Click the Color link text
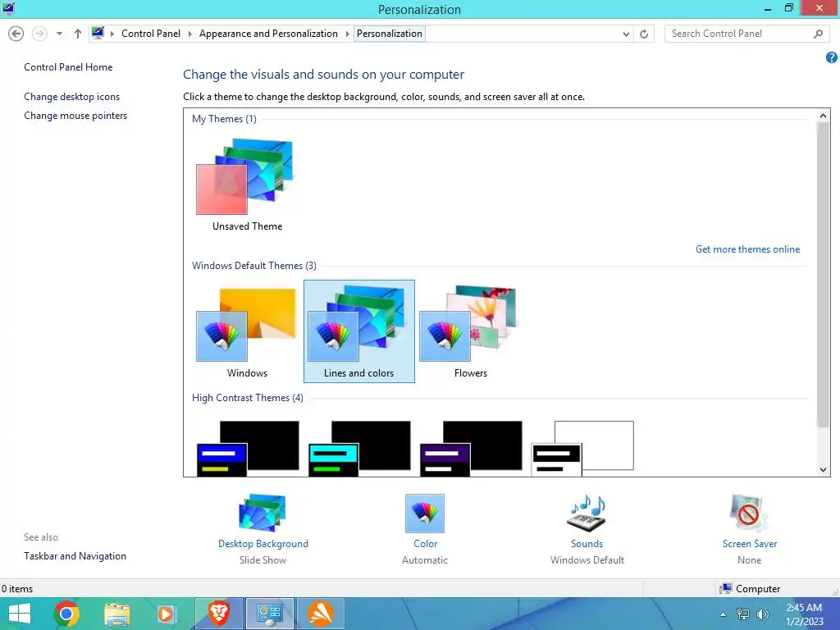The image size is (840, 630). [426, 544]
